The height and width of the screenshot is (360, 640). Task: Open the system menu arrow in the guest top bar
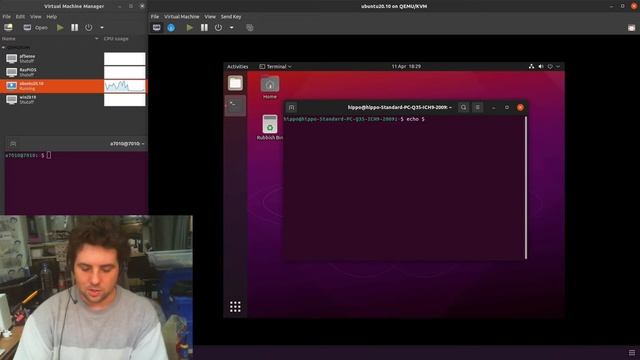coord(558,66)
